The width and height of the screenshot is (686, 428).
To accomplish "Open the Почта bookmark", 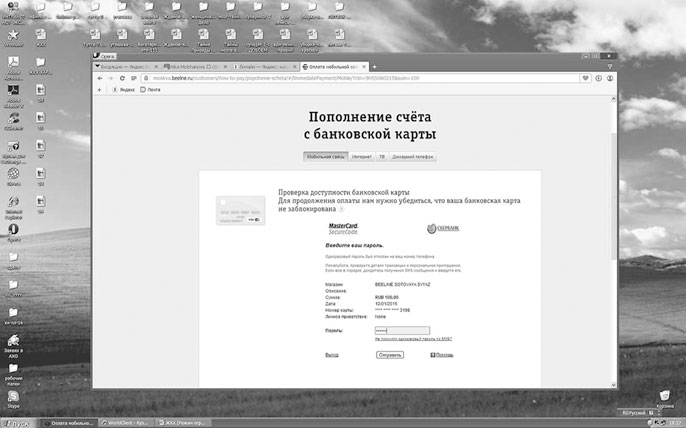I will click(x=153, y=90).
